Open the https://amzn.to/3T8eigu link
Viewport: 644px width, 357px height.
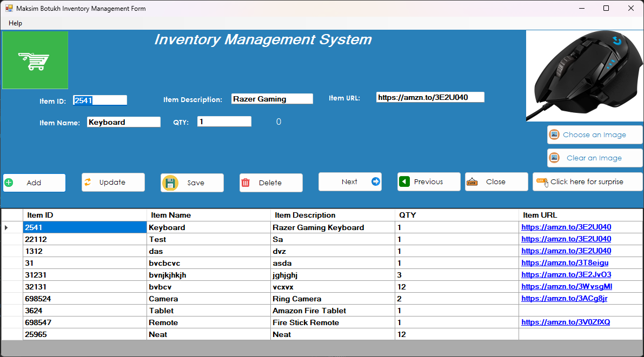point(565,262)
